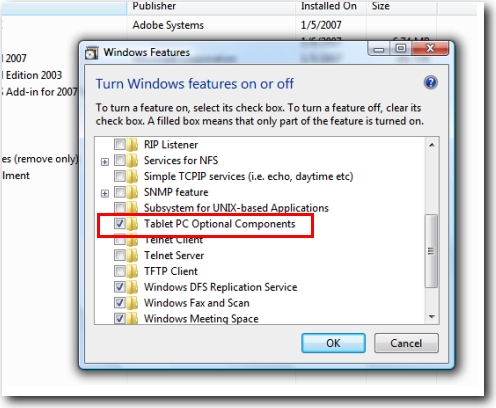This screenshot has height=408, width=496.
Task: Click the scrollbar down arrow in features list
Action: (432, 317)
